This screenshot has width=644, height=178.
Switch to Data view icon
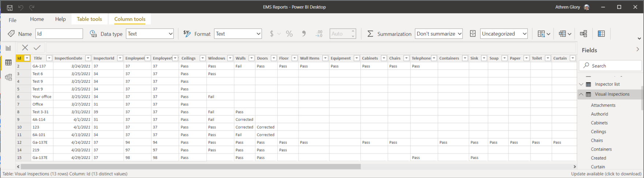pyautogui.click(x=8, y=63)
